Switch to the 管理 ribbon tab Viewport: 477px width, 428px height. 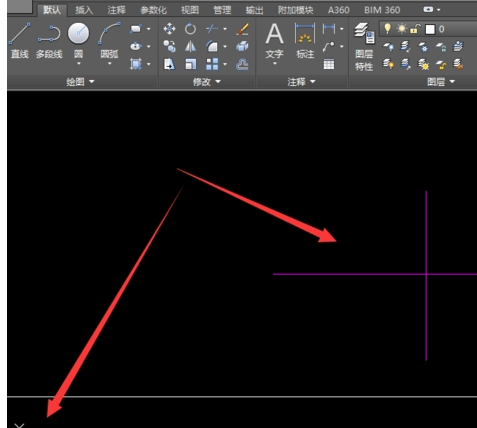click(222, 10)
